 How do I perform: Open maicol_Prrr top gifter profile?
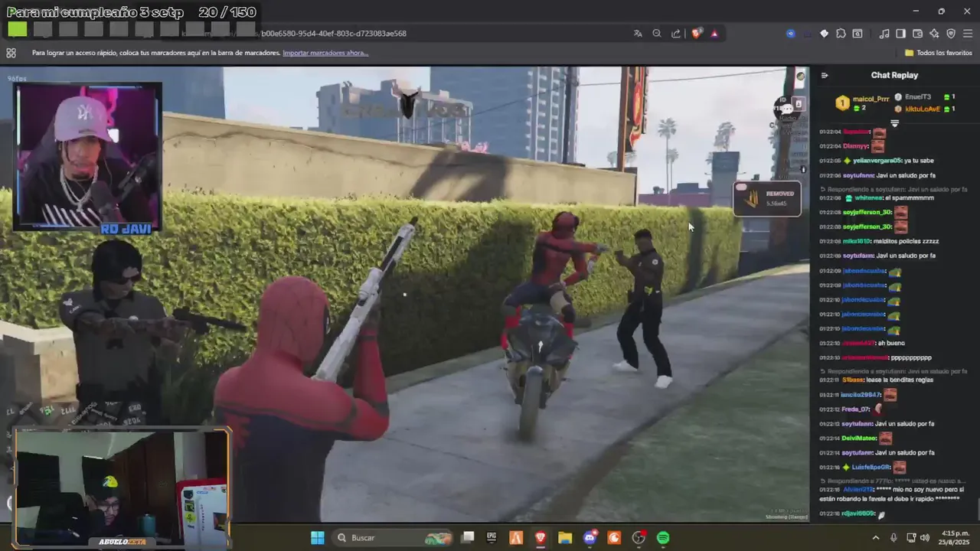[871, 99]
